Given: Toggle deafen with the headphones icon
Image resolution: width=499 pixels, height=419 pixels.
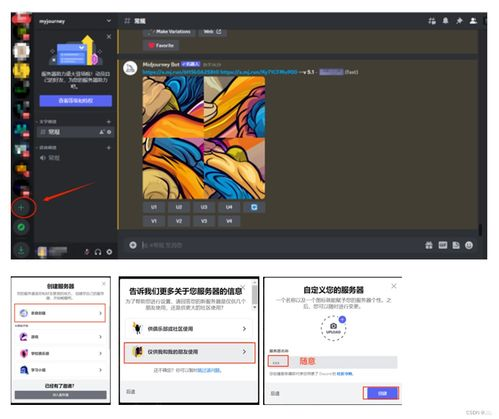Looking at the screenshot, I should (x=98, y=252).
